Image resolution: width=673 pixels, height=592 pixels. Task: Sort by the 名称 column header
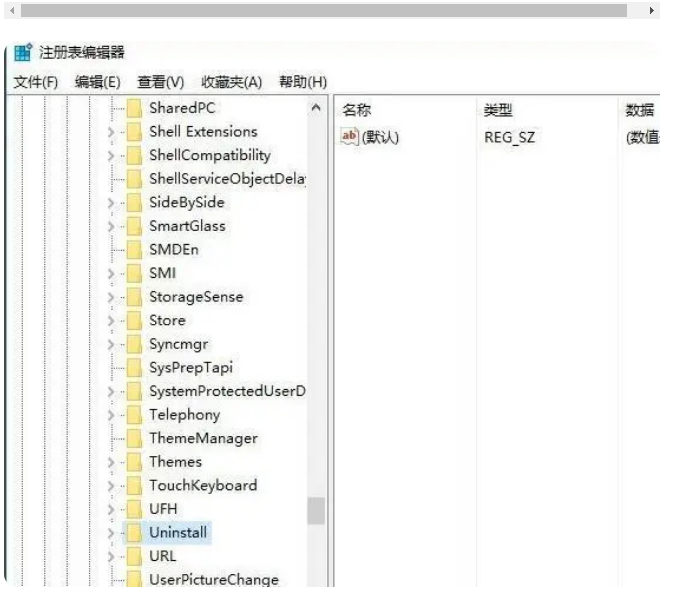(357, 110)
